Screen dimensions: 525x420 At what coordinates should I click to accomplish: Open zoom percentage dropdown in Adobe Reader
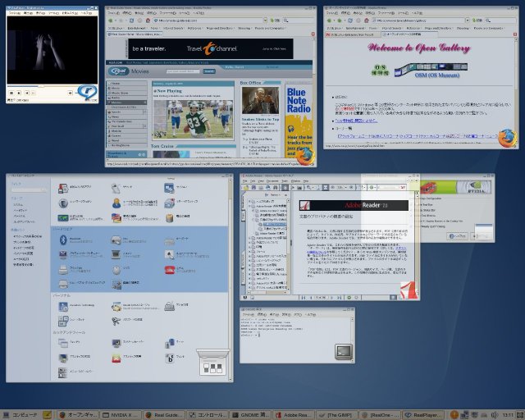(346, 188)
